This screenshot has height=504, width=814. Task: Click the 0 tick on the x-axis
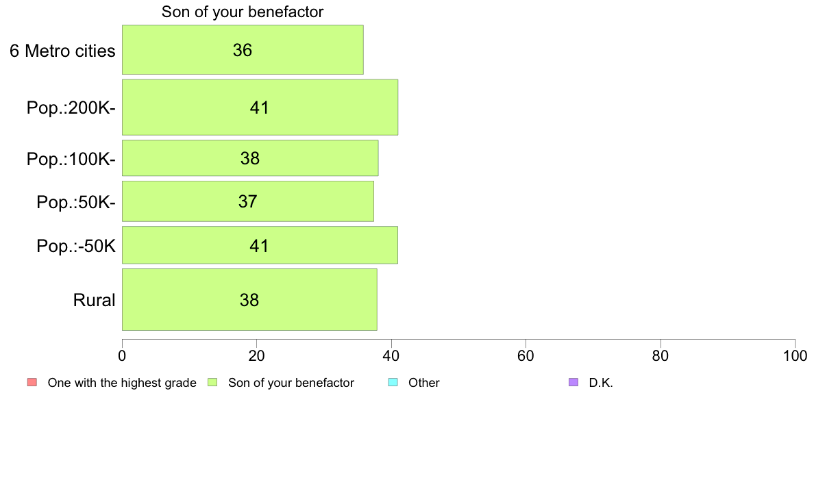(122, 356)
